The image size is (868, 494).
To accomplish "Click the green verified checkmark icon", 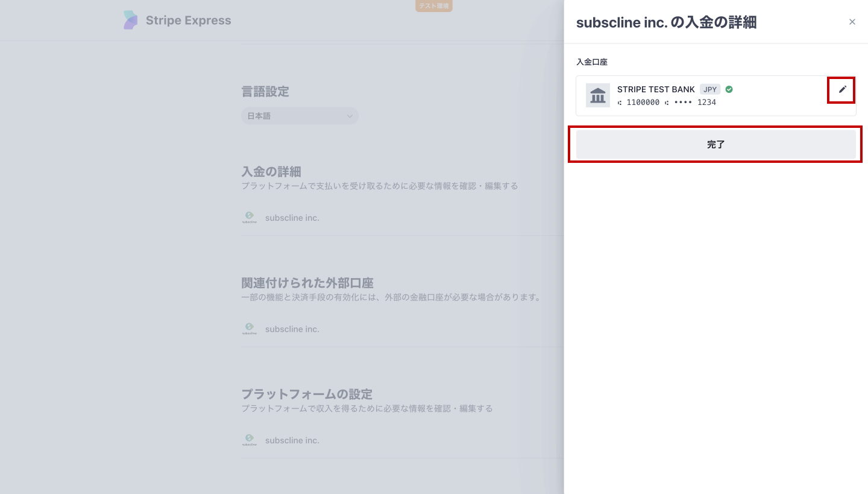I will (x=729, y=89).
